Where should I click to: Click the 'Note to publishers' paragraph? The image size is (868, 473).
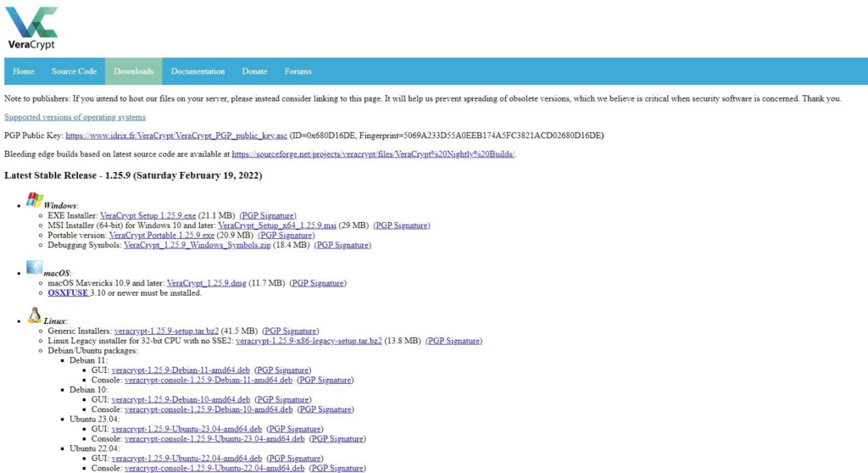coord(423,98)
